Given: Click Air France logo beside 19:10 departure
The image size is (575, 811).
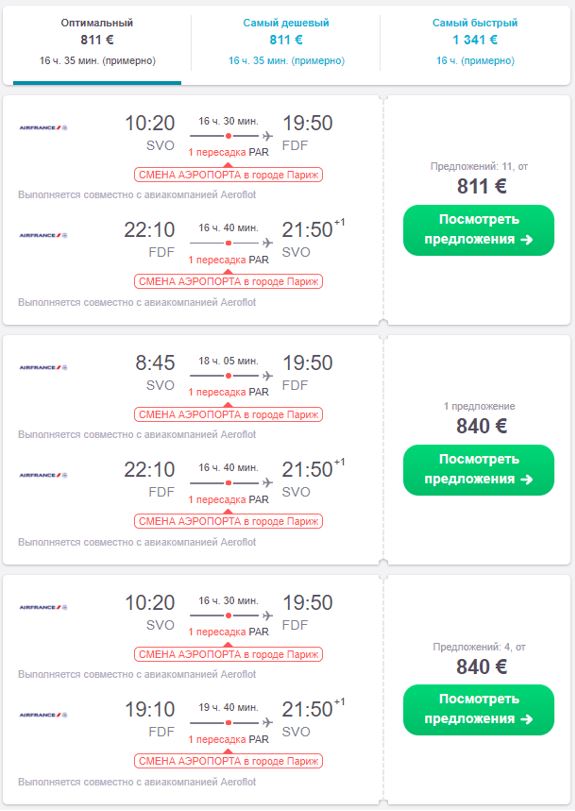Looking at the screenshot, I should pyautogui.click(x=43, y=715).
